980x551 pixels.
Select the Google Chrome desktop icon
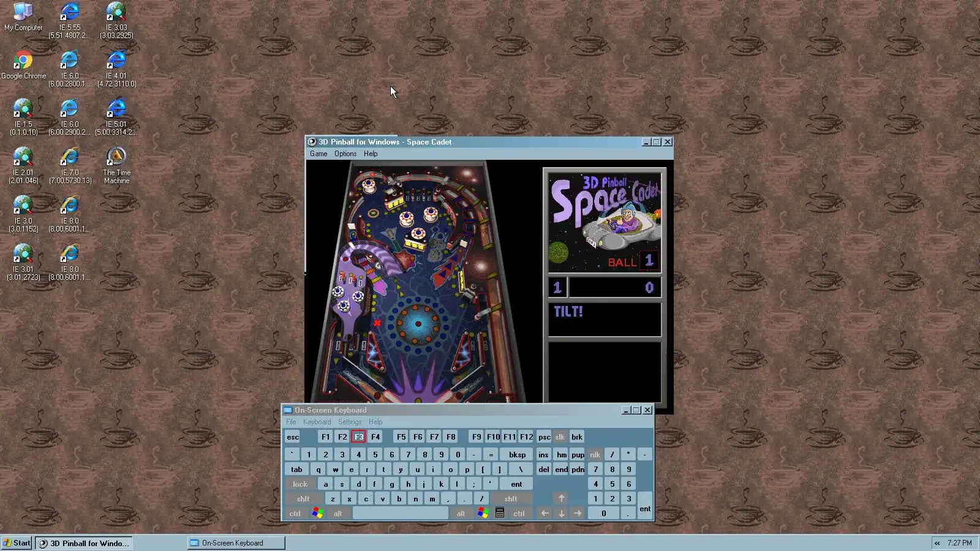tap(23, 65)
